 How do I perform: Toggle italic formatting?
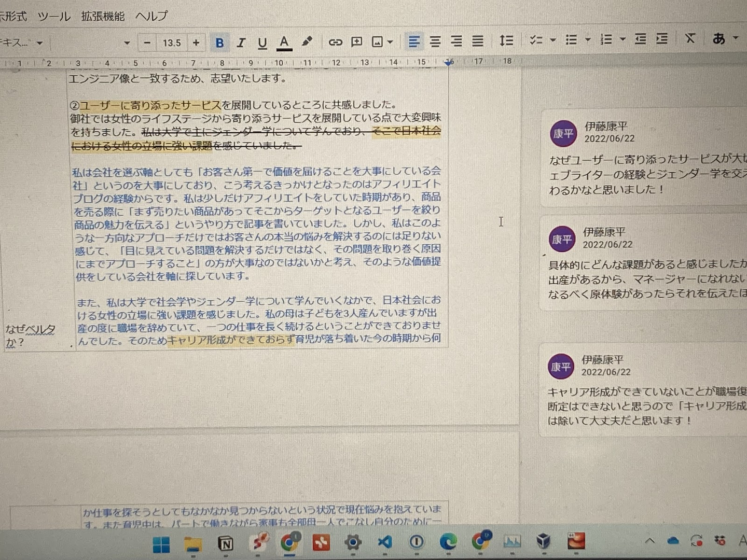click(x=241, y=43)
